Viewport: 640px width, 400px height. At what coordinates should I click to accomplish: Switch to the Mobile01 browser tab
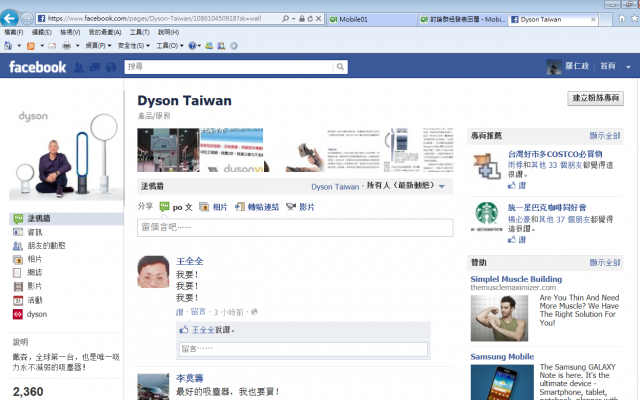[371, 19]
